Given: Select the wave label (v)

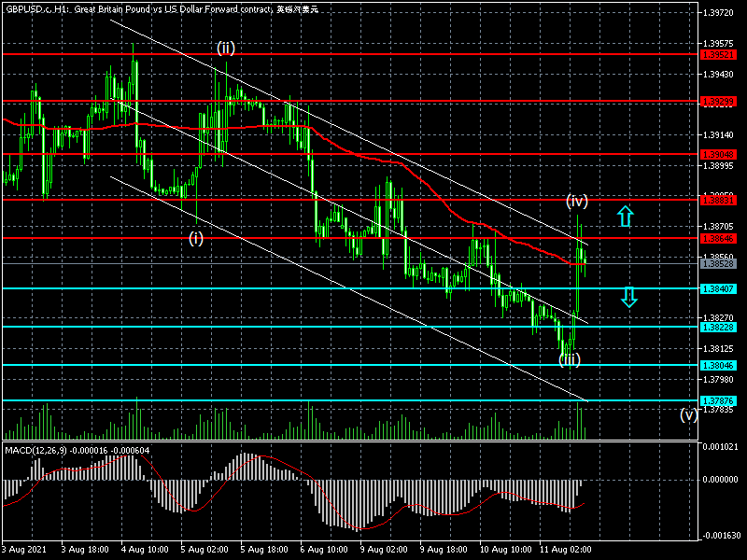Looking at the screenshot, I should tap(689, 414).
